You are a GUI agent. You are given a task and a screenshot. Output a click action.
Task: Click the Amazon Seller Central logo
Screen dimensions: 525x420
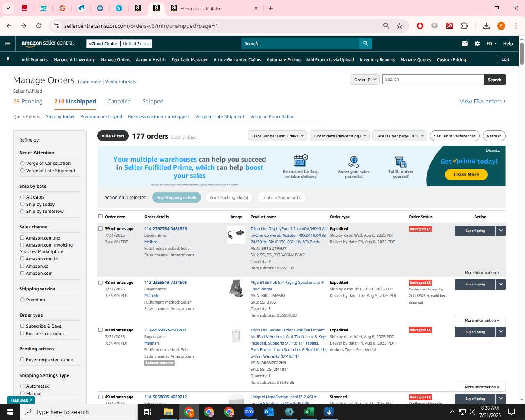pos(48,43)
